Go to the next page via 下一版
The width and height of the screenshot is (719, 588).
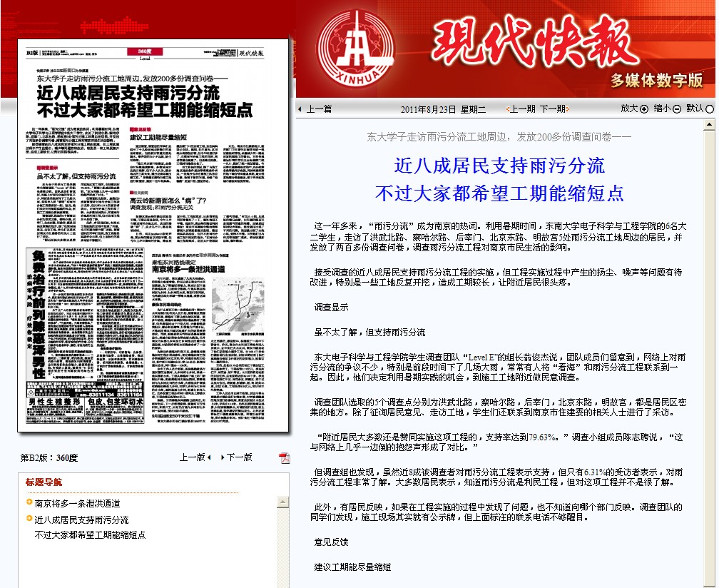237,457
